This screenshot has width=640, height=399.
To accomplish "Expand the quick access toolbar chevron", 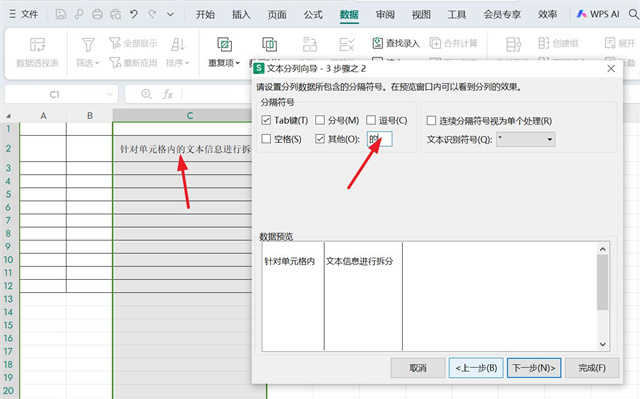I will (x=170, y=14).
